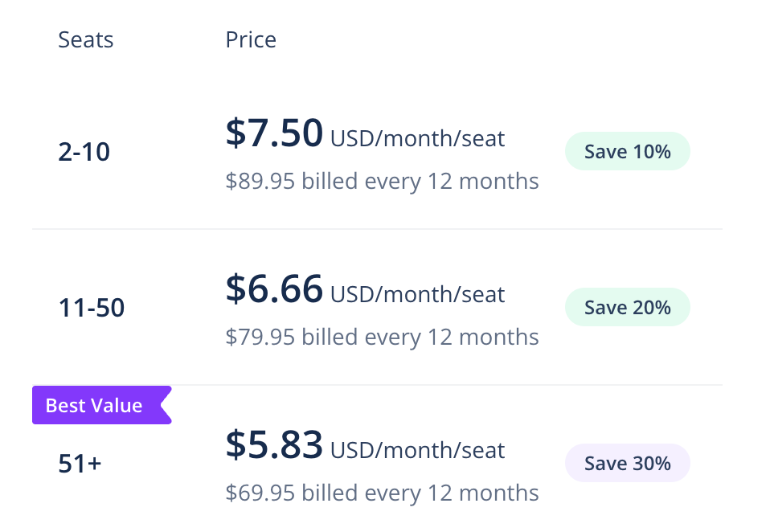Select the 11-50 seats tier label
770x532 pixels.
(92, 308)
